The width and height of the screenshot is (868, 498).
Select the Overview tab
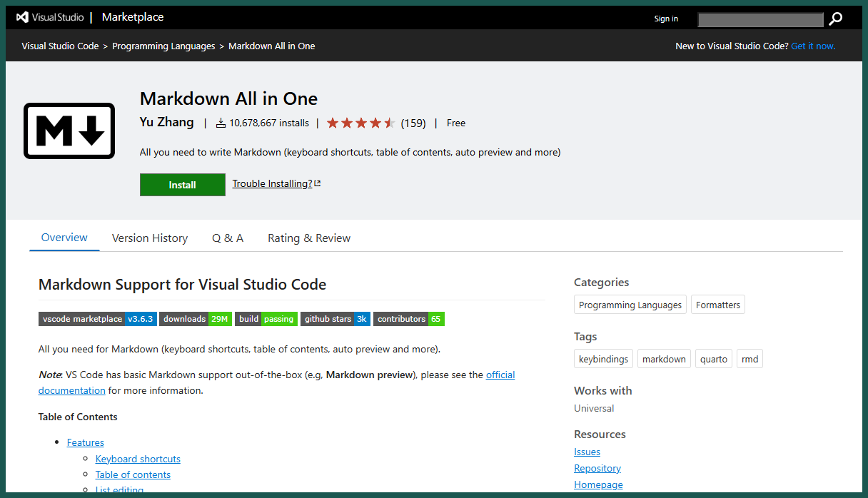[64, 238]
